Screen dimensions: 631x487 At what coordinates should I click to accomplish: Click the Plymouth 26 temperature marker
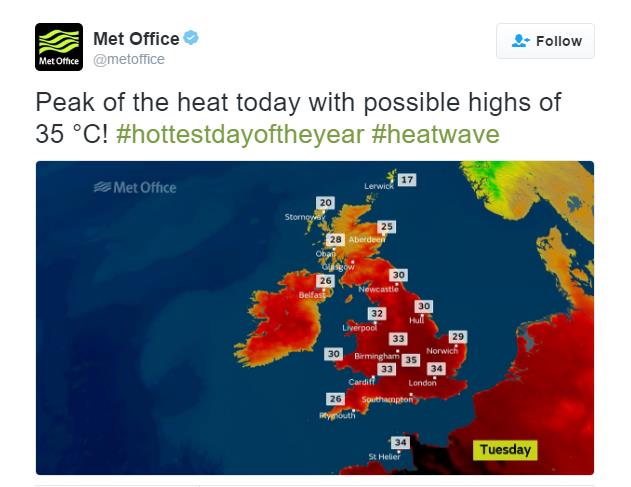point(336,399)
